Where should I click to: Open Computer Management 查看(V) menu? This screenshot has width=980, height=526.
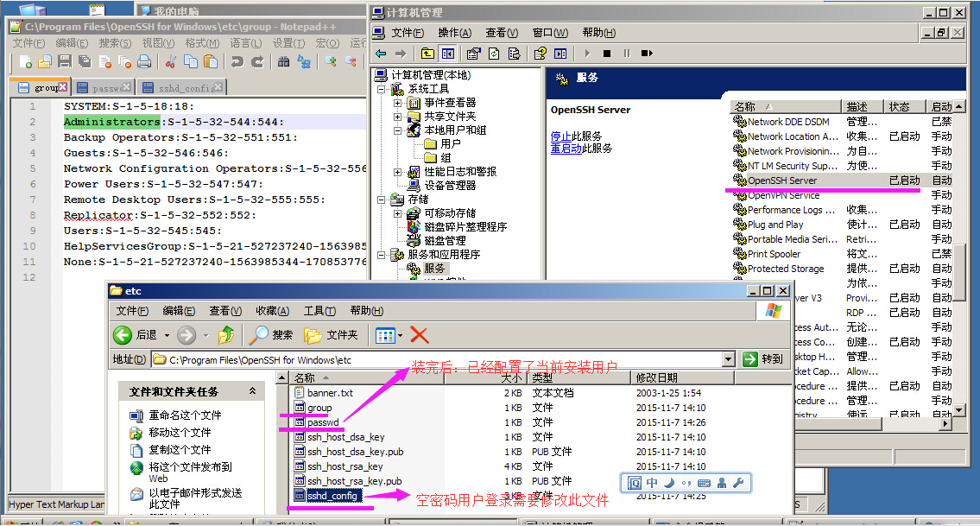(502, 33)
